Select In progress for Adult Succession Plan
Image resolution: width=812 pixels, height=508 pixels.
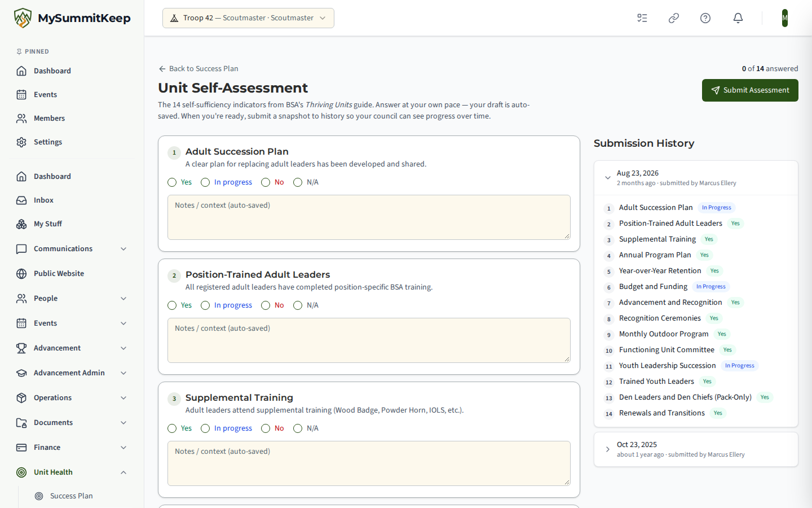pos(205,182)
